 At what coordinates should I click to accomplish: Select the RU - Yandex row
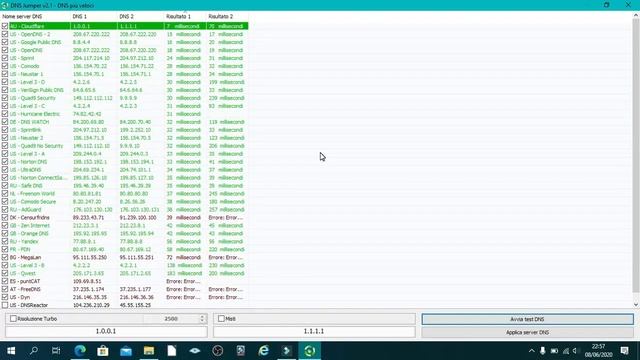click(124, 241)
